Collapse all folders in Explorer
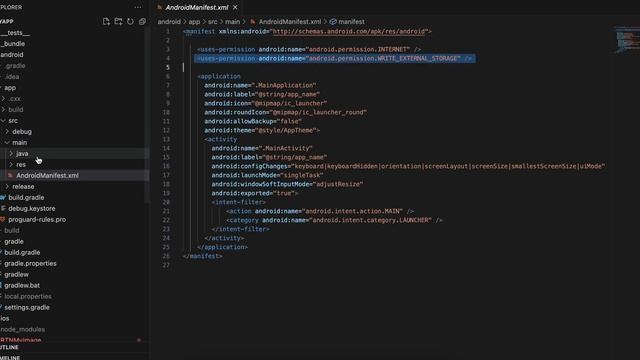 coord(142,22)
